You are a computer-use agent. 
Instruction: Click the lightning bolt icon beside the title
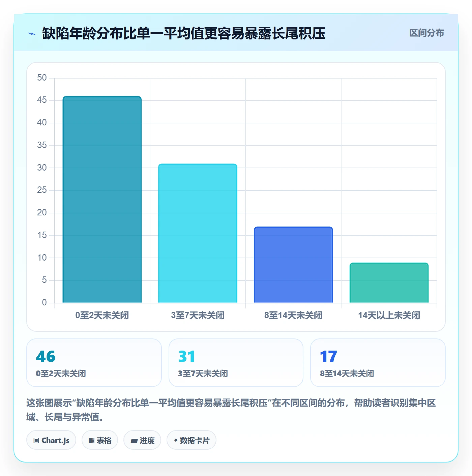(x=32, y=34)
